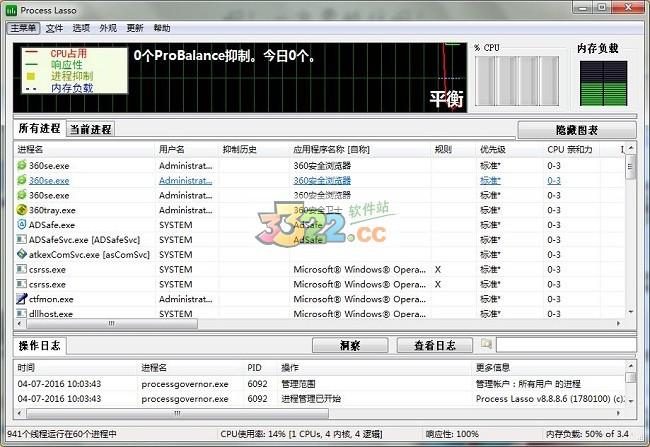This screenshot has height=447, width=650.
Task: Click the third 360se.exe row icon
Action: click(22, 195)
